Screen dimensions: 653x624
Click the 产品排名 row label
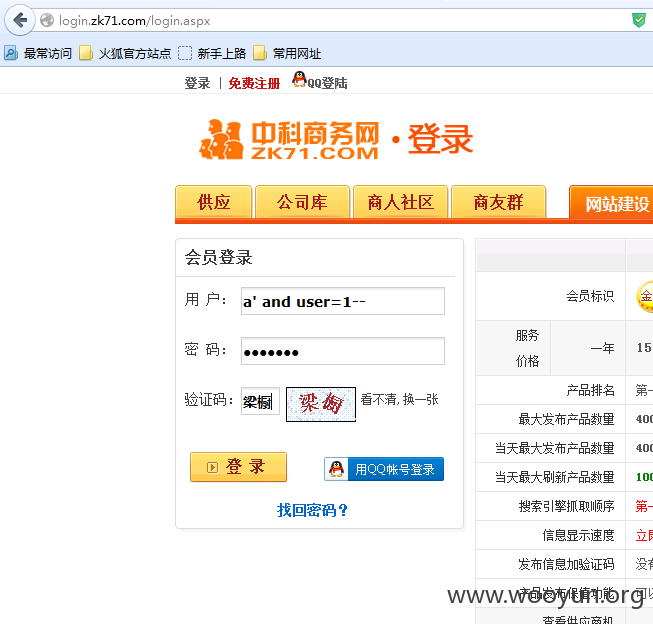590,390
